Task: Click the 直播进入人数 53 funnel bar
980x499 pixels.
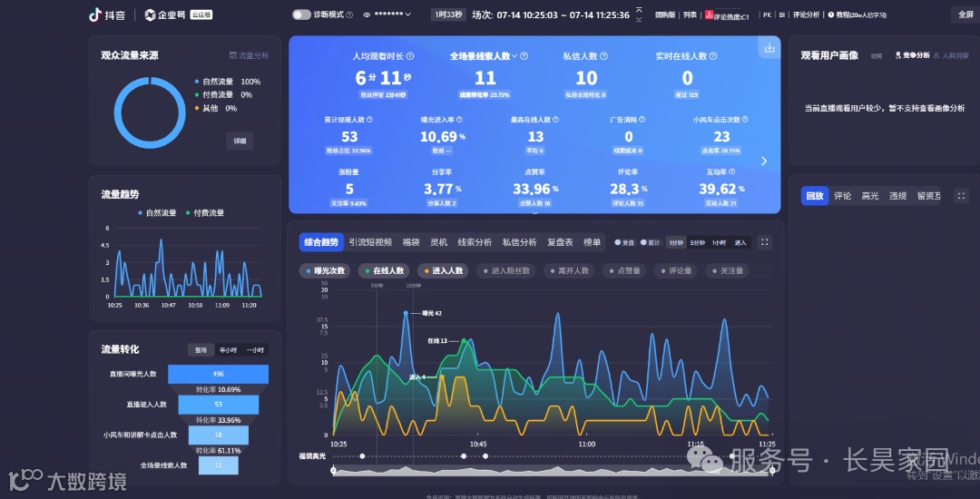Action: coord(218,405)
